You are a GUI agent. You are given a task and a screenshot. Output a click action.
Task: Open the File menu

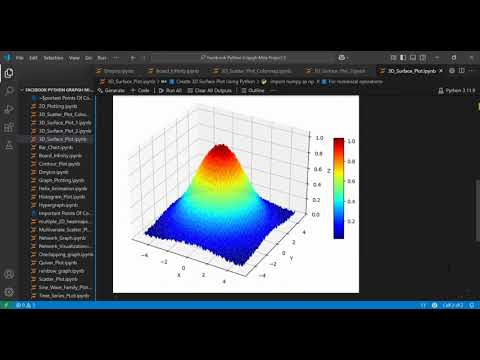pyautogui.click(x=20, y=58)
